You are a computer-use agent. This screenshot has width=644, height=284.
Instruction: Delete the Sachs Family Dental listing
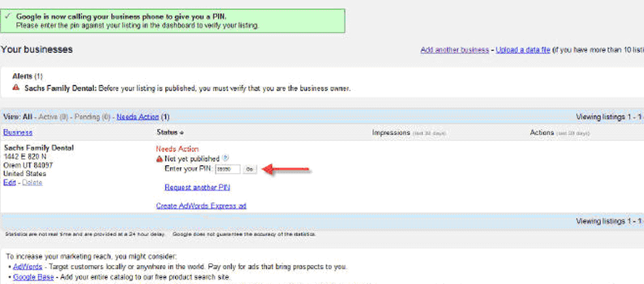point(32,183)
